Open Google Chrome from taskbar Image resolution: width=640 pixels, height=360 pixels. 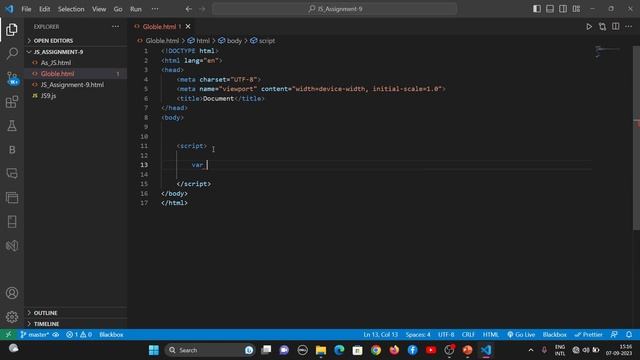point(376,350)
